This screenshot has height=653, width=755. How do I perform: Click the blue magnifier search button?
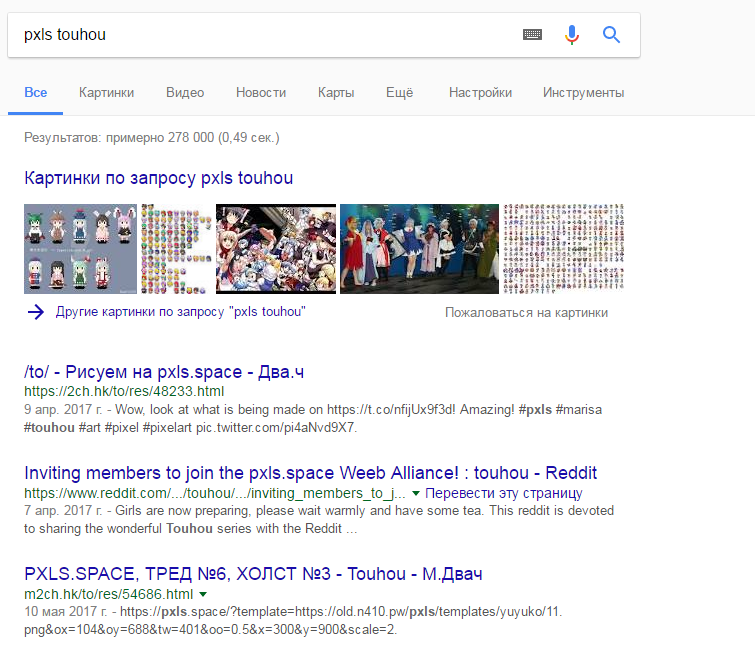[611, 35]
